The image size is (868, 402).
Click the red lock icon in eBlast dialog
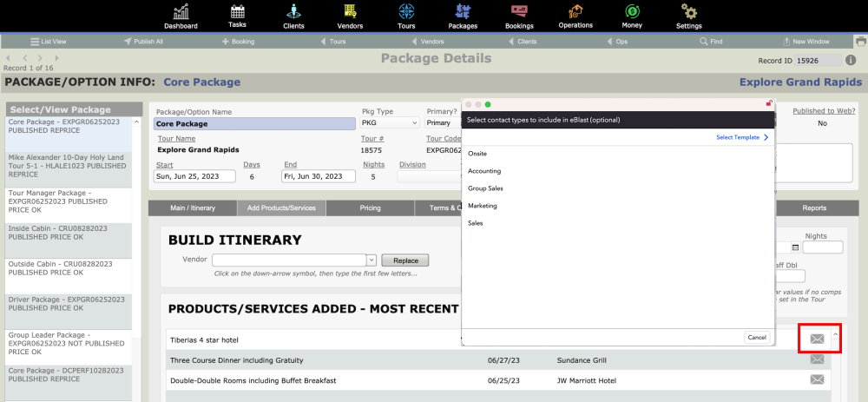pos(769,103)
